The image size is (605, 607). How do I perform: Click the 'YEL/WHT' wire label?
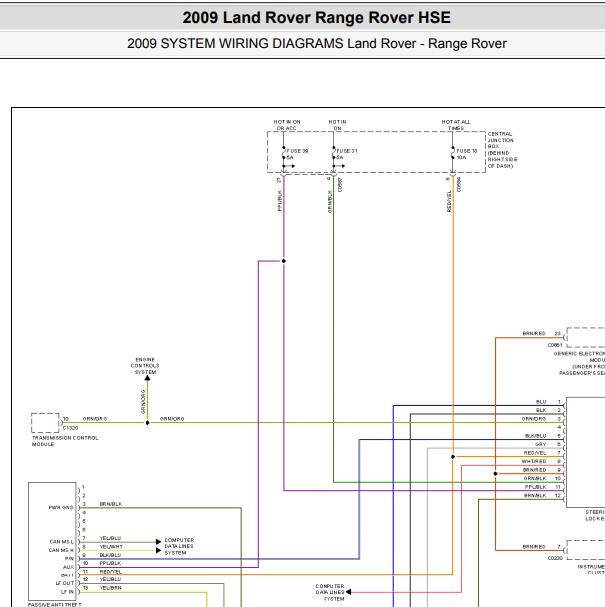111,547
